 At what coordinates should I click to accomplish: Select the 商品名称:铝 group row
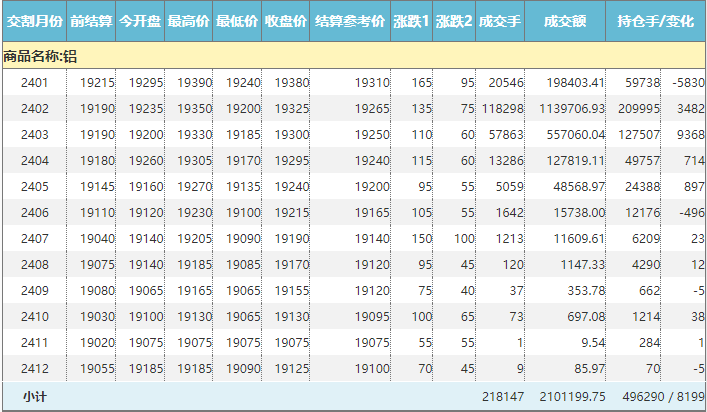(40, 57)
